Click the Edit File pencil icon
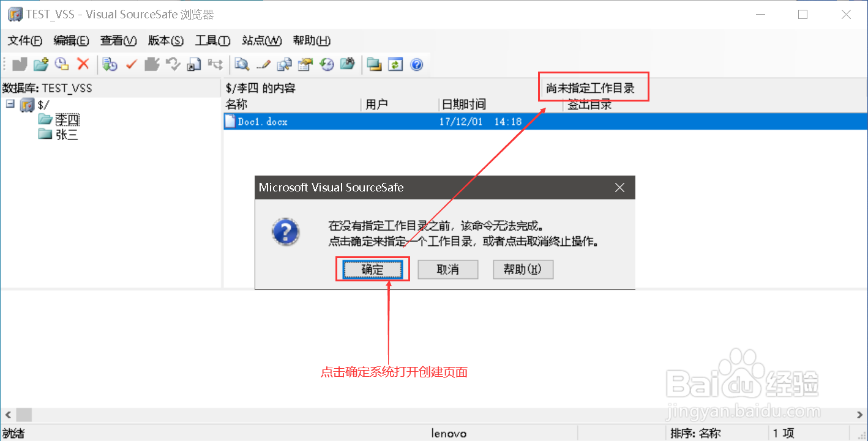 click(x=264, y=64)
